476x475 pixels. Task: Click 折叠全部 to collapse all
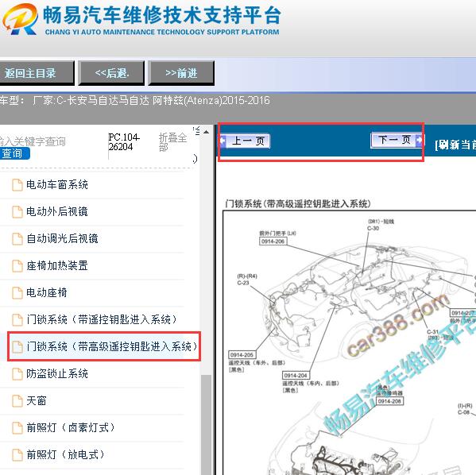tap(172, 142)
